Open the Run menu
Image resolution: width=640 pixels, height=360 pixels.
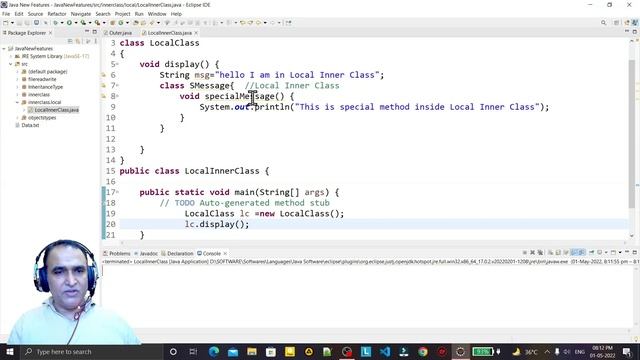(x=139, y=14)
